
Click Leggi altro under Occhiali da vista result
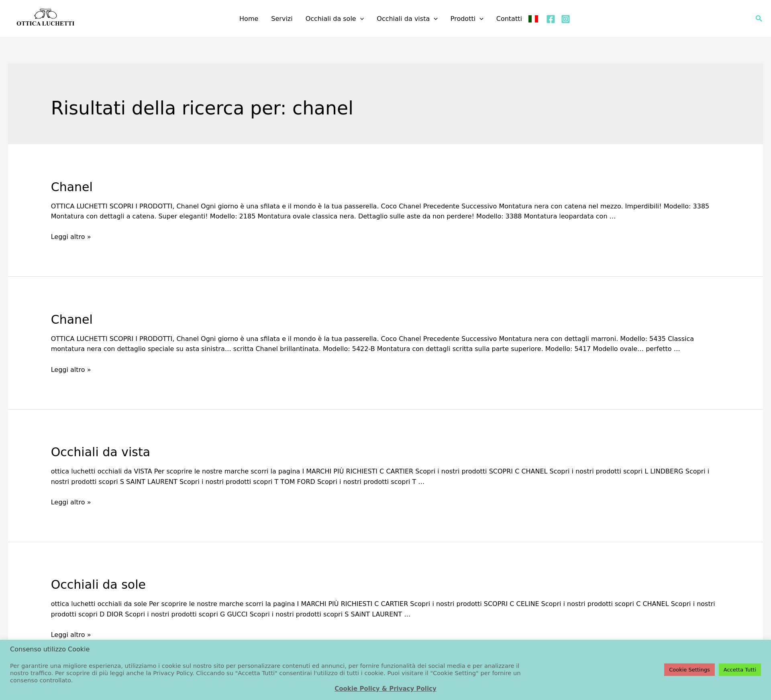click(71, 502)
